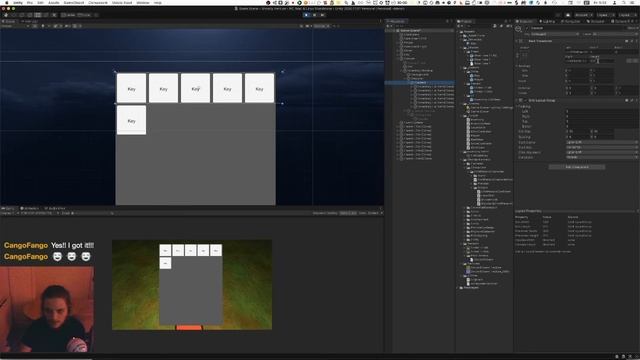Toggle Mute Audio in the Game view
The width and height of the screenshot is (640, 360).
tap(348, 213)
